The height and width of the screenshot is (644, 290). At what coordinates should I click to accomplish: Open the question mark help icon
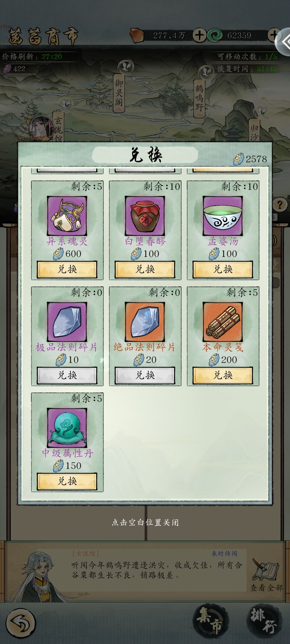280,205
